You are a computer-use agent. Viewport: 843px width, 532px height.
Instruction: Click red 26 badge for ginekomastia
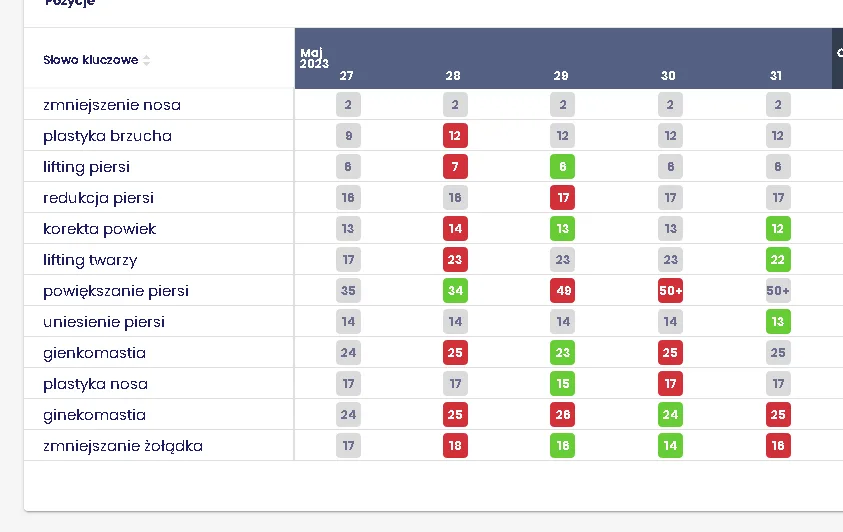(x=563, y=415)
